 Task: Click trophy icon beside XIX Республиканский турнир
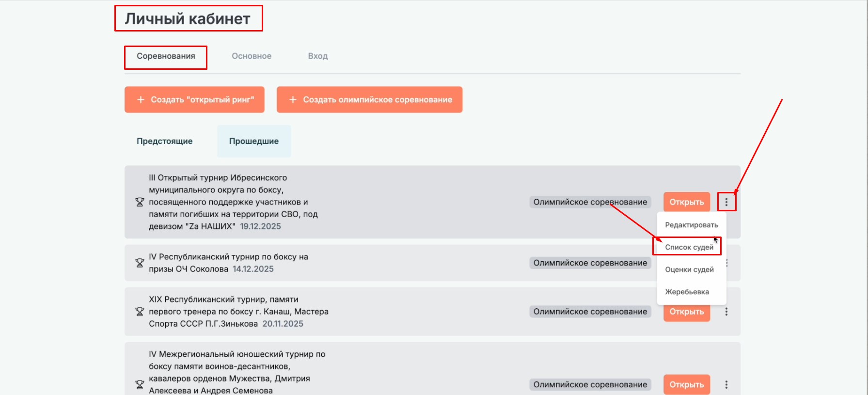tap(140, 312)
